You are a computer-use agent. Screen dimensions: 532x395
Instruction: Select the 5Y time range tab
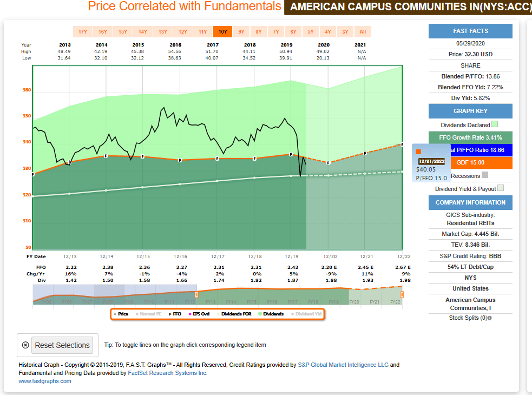pos(311,31)
